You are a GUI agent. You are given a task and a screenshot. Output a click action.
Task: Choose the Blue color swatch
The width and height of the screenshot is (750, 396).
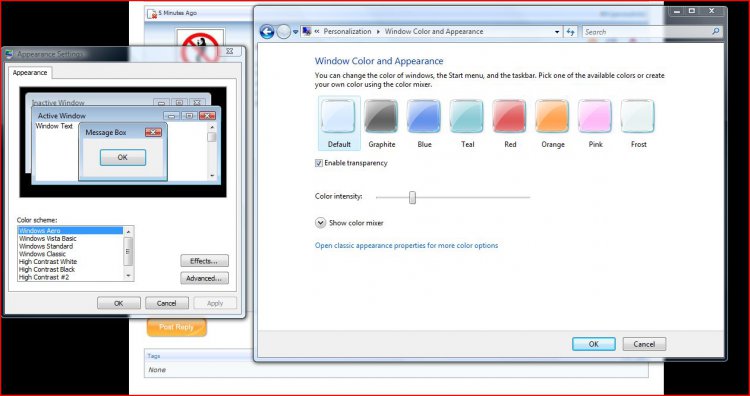(424, 116)
